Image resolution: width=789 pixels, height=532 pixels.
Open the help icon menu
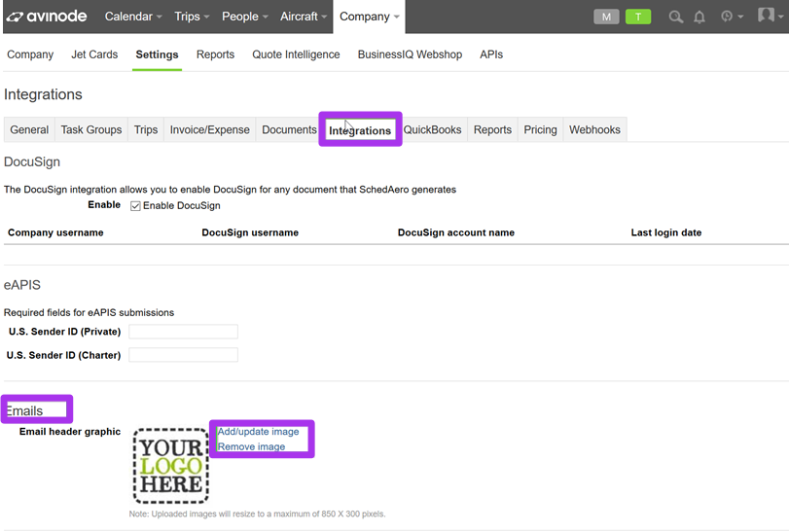pos(732,17)
